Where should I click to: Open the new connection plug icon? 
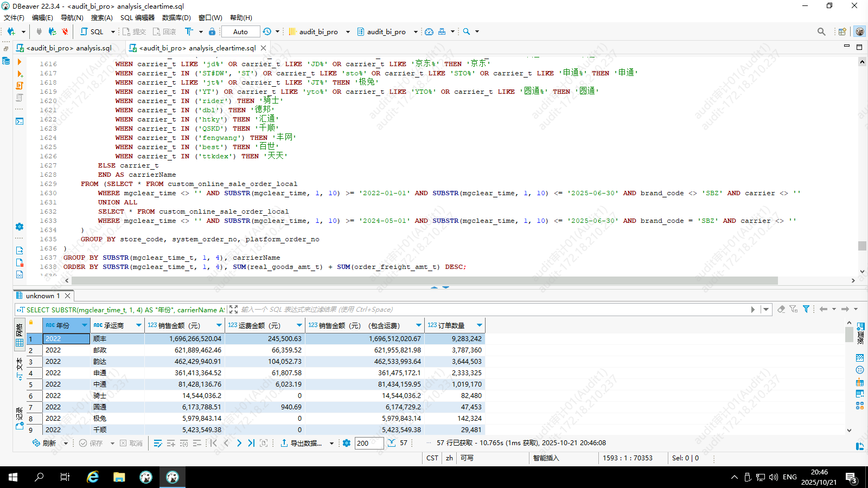coord(11,31)
